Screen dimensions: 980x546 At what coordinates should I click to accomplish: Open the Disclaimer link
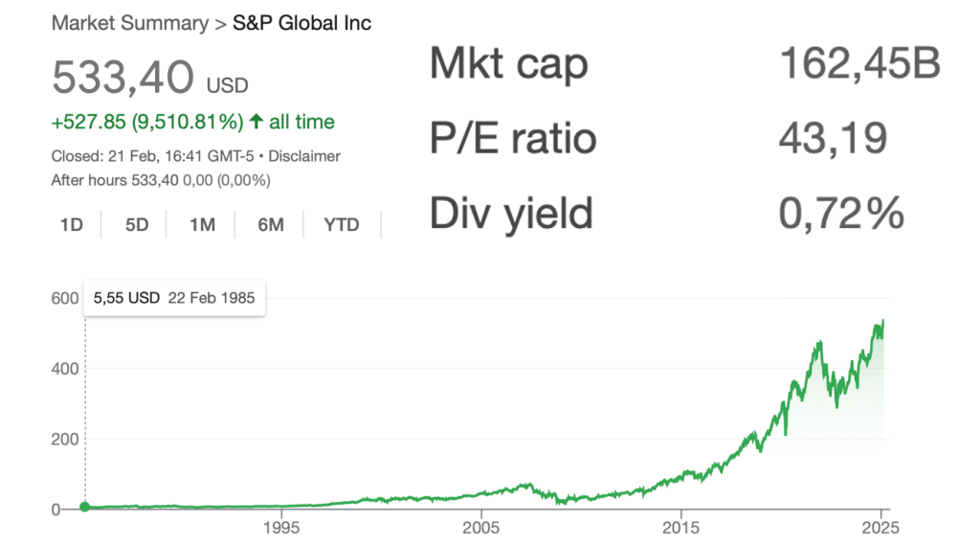click(307, 155)
